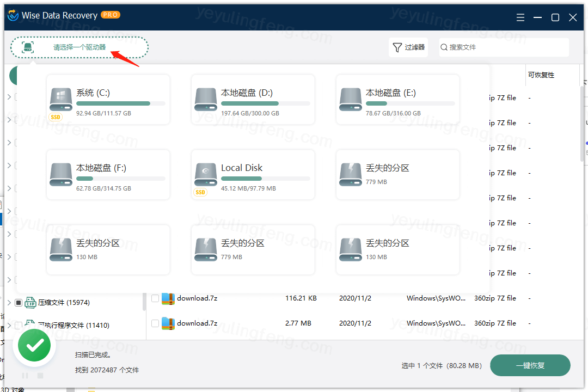Choose the 779 MB lost partition below Local Disk

pyautogui.click(x=253, y=249)
